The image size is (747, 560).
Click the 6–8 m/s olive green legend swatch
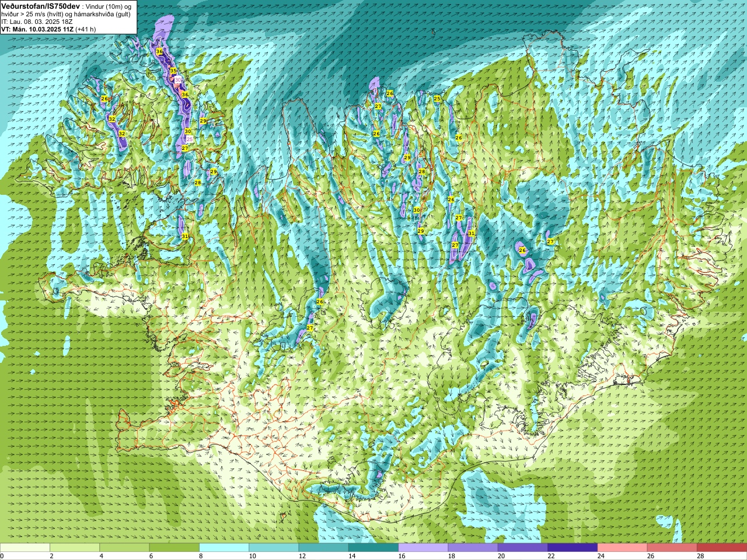coord(174,547)
